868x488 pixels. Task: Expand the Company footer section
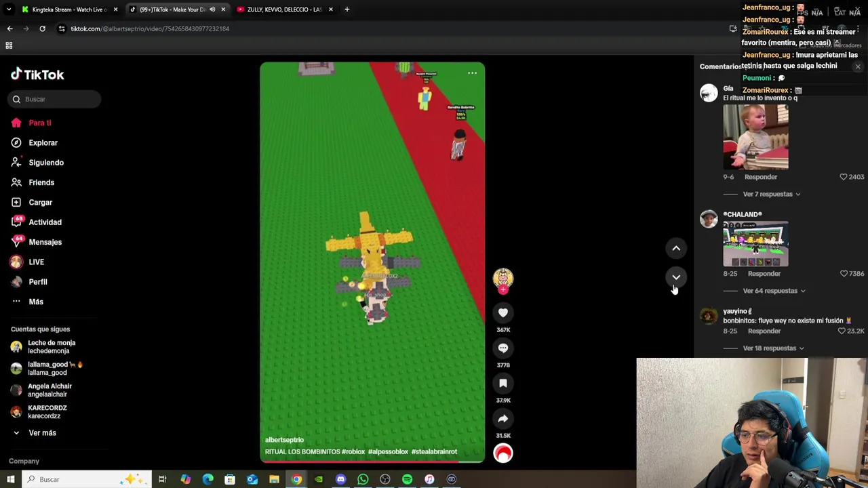[24, 461]
